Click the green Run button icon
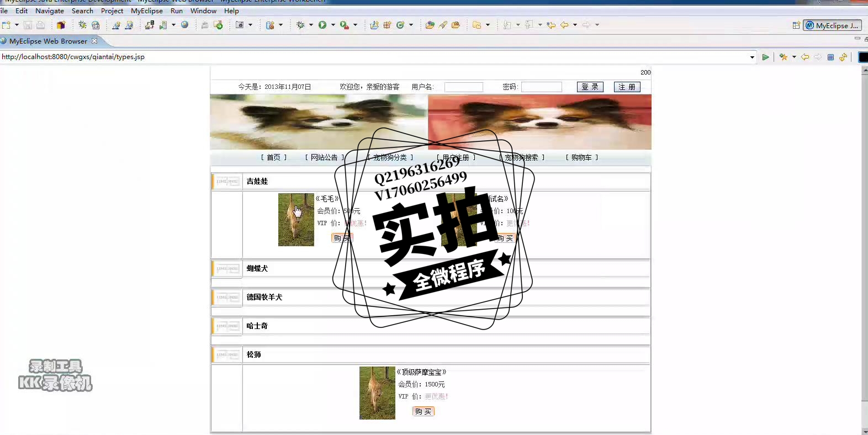The image size is (868, 435). click(322, 25)
